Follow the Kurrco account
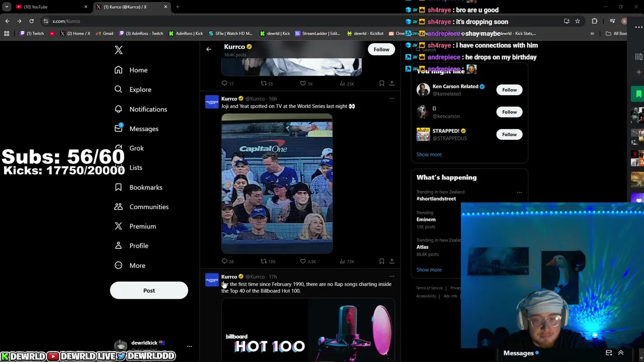 point(381,49)
